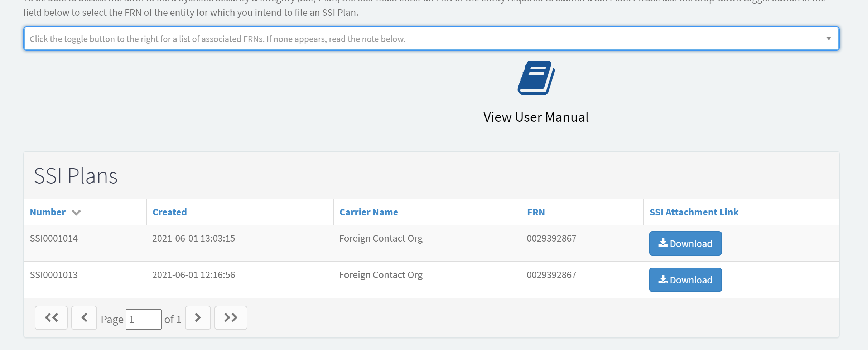
Task: Select plan number SSI0001013 cell
Action: click(x=54, y=275)
